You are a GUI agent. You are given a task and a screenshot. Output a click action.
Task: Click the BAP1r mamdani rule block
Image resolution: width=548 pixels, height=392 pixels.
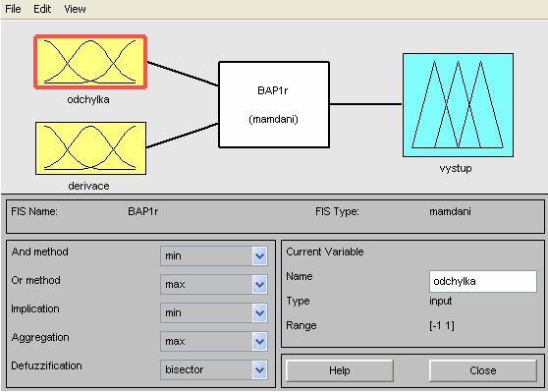point(274,104)
